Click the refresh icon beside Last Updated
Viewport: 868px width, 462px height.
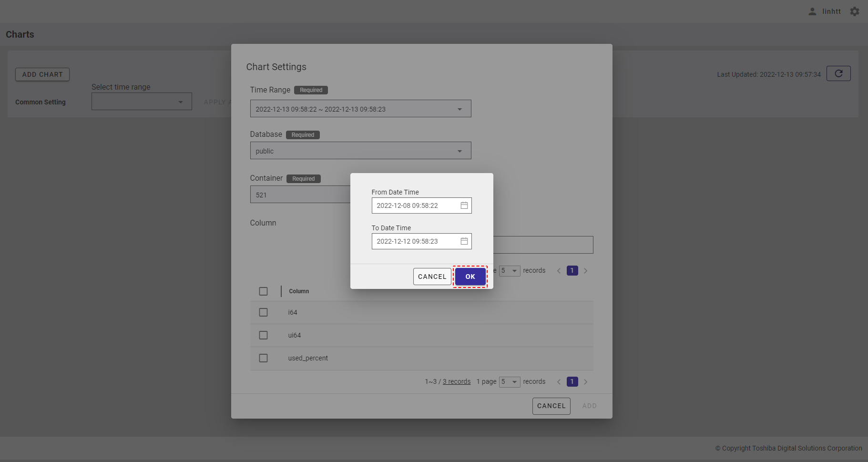pyautogui.click(x=838, y=74)
